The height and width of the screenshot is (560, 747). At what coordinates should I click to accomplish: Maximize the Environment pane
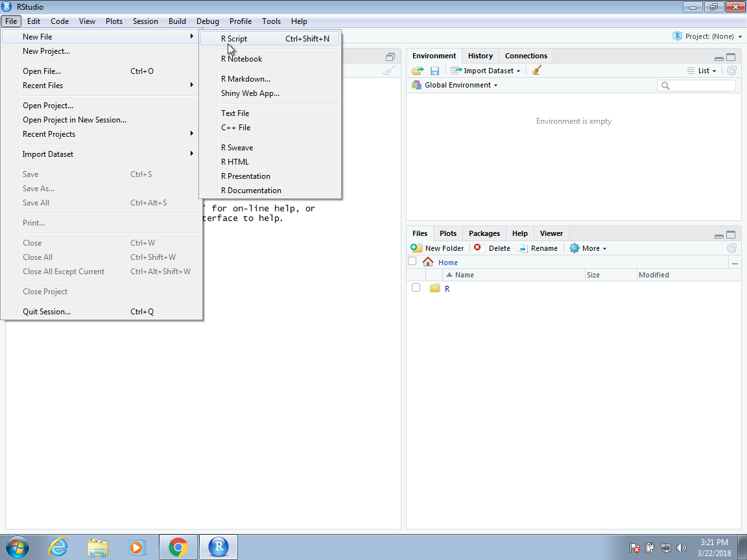pos(731,57)
